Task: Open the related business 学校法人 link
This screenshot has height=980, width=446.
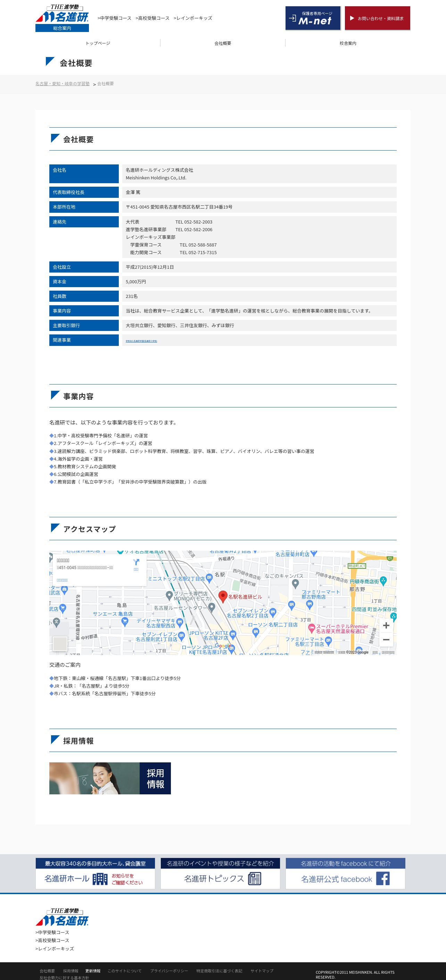Action: tap(141, 341)
